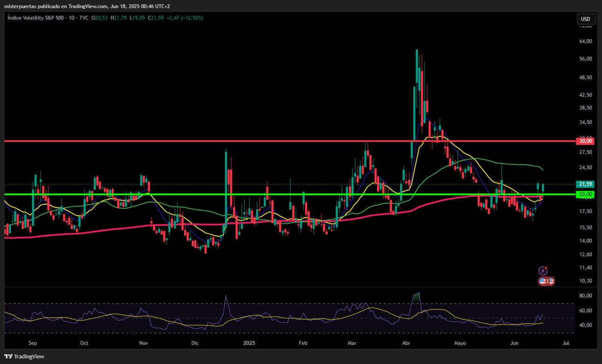Click the tall April spike candle peak
602x364 pixels.
(417, 50)
